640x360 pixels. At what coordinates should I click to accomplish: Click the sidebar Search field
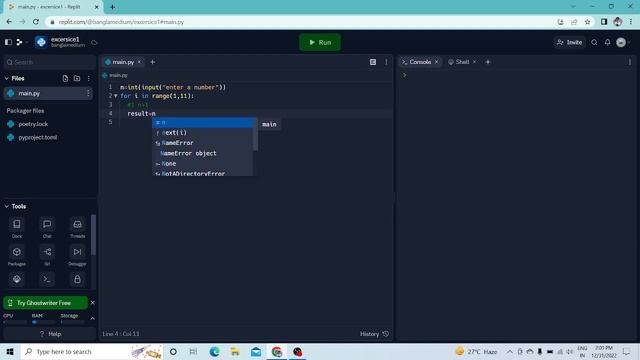49,62
